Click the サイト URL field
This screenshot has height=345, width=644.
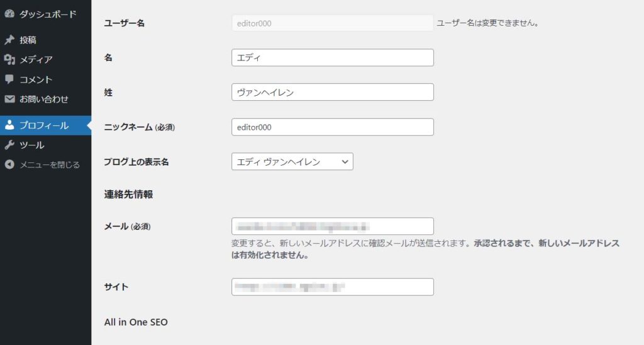332,287
